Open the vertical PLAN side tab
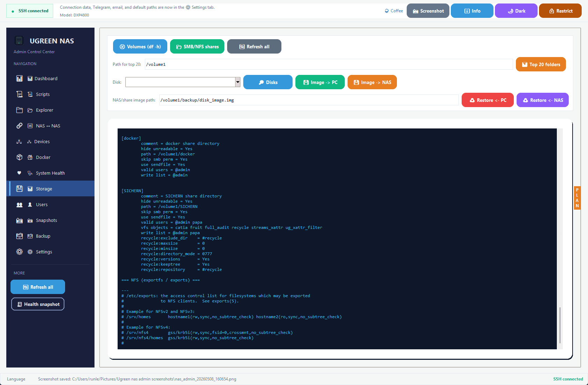Viewport: 588px width, 385px height. click(x=577, y=198)
